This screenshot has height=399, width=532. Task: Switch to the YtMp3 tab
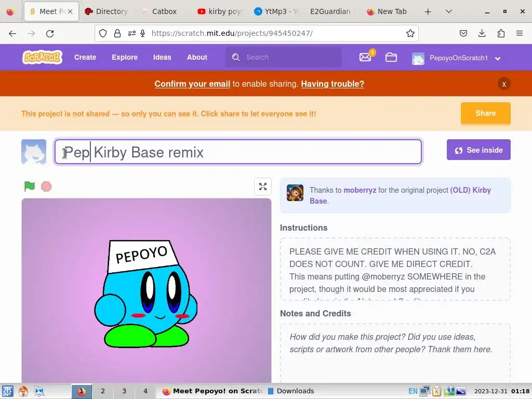276,11
